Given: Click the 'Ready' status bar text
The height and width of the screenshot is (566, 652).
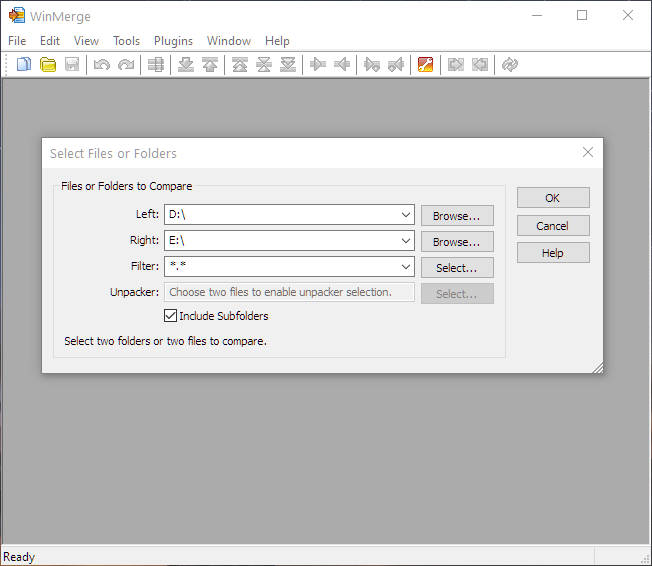Looking at the screenshot, I should pyautogui.click(x=19, y=556).
